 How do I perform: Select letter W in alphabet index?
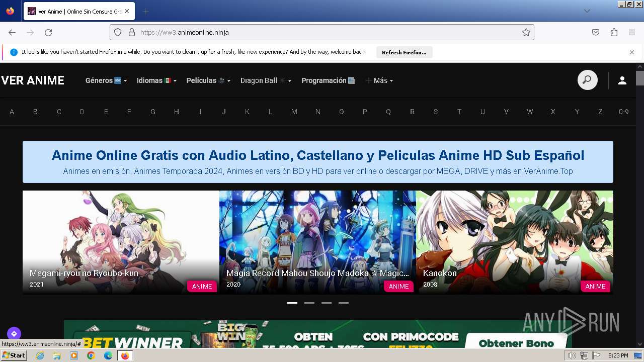[530, 112]
